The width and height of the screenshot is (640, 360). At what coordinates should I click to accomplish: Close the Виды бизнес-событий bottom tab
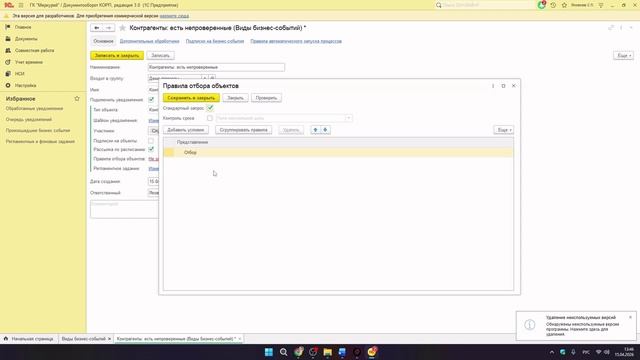tap(109, 339)
